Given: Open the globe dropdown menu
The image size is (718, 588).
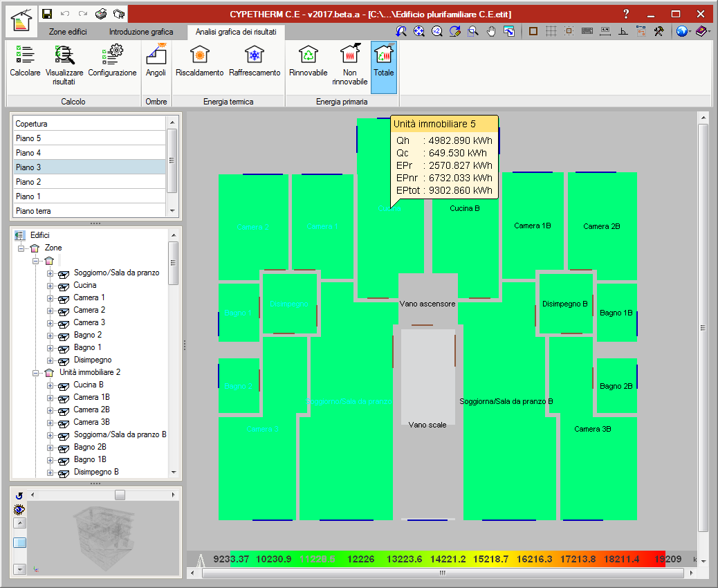Looking at the screenshot, I should [x=683, y=31].
